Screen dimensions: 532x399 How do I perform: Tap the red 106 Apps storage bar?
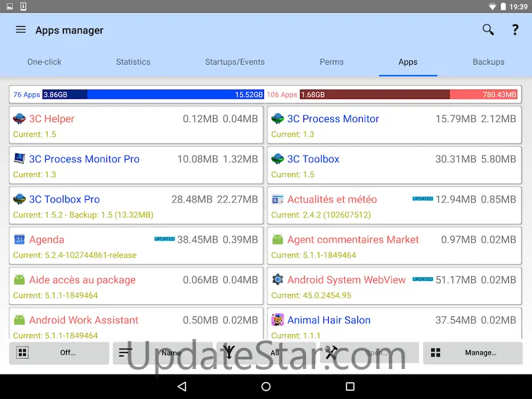click(409, 95)
